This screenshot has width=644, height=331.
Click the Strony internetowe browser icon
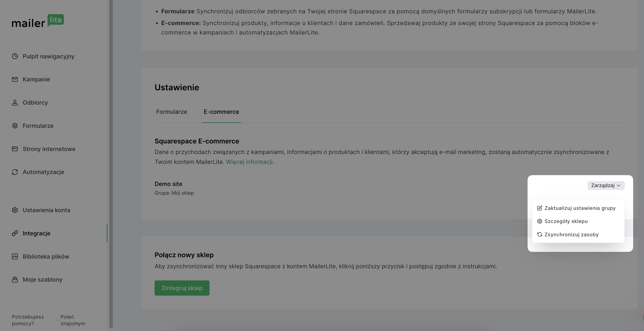pos(15,149)
